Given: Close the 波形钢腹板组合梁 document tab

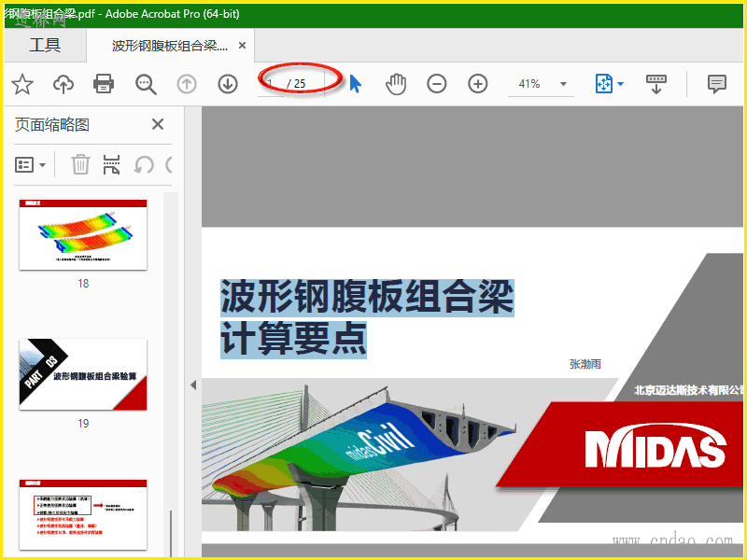Looking at the screenshot, I should coord(242,45).
